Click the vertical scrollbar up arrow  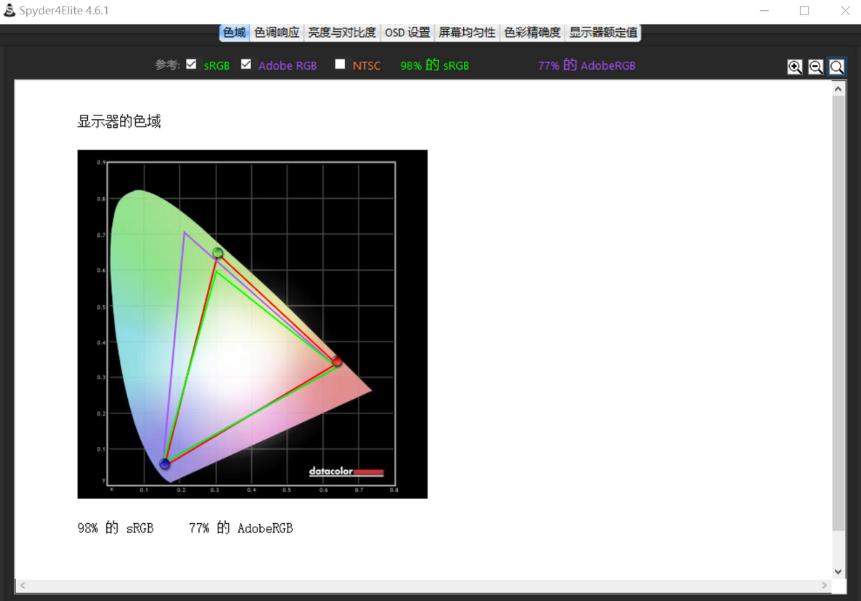click(x=838, y=88)
